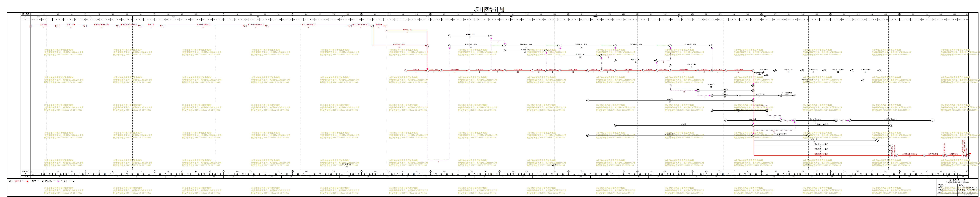Select the 基础底板混凝土工程 activity label
Image resolution: width=980 pixels, height=197 pixels.
tap(101, 25)
